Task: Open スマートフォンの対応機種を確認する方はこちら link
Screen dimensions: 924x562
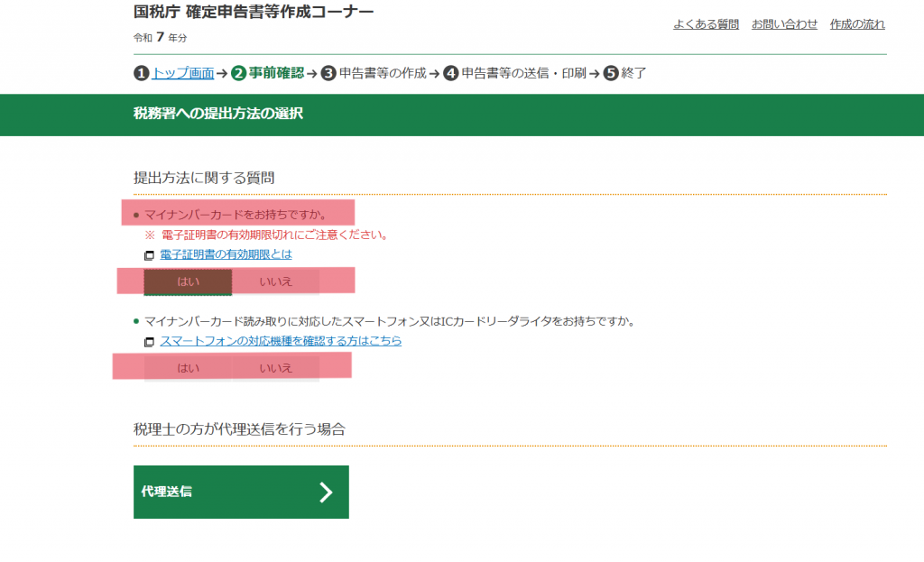Action: 281,341
